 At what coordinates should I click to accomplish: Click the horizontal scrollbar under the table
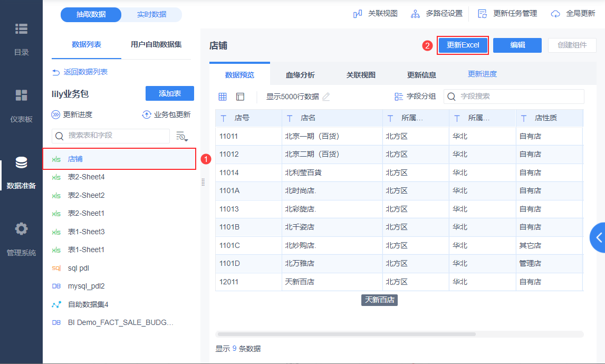click(x=347, y=334)
